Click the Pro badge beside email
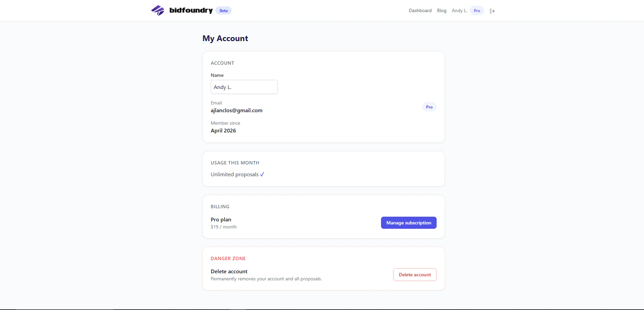This screenshot has height=310, width=644. coord(429,107)
